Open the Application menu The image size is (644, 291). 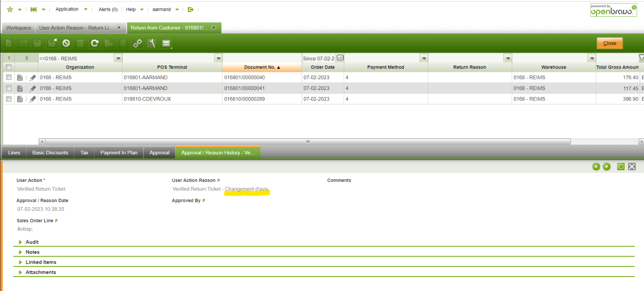point(67,9)
